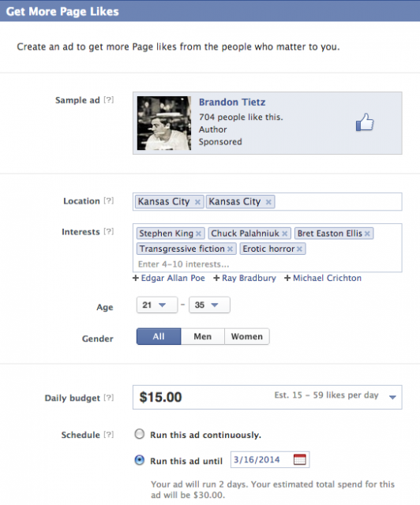
Task: Choose Men gender option
Action: click(203, 337)
